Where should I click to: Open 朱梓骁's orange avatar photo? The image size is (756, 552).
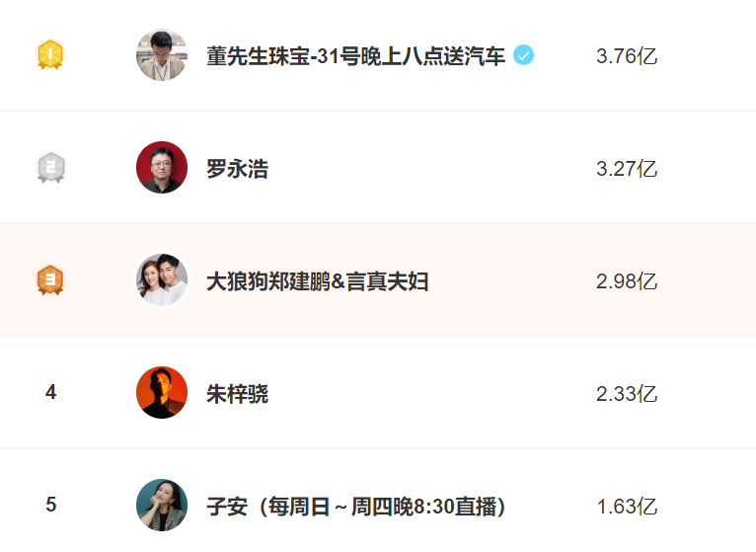pos(162,393)
